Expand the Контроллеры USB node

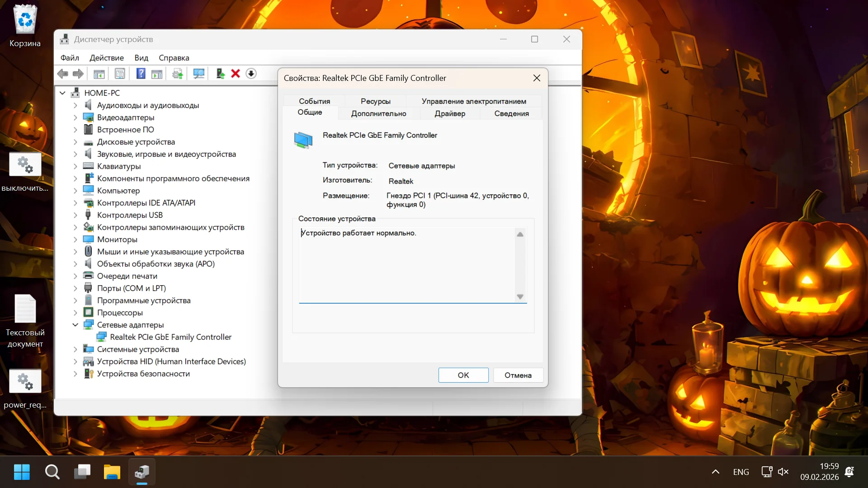point(75,215)
